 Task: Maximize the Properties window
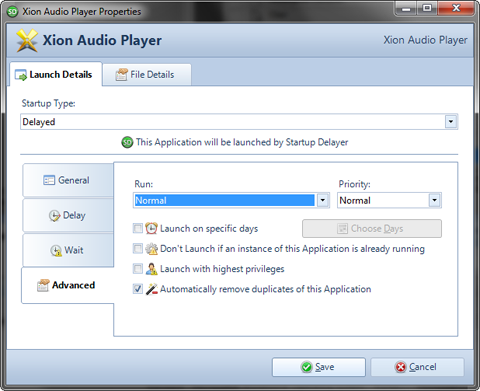point(427,8)
